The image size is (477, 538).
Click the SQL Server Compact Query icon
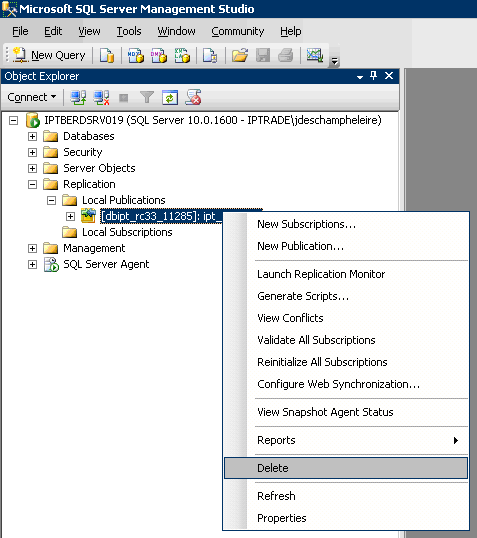tap(210, 55)
